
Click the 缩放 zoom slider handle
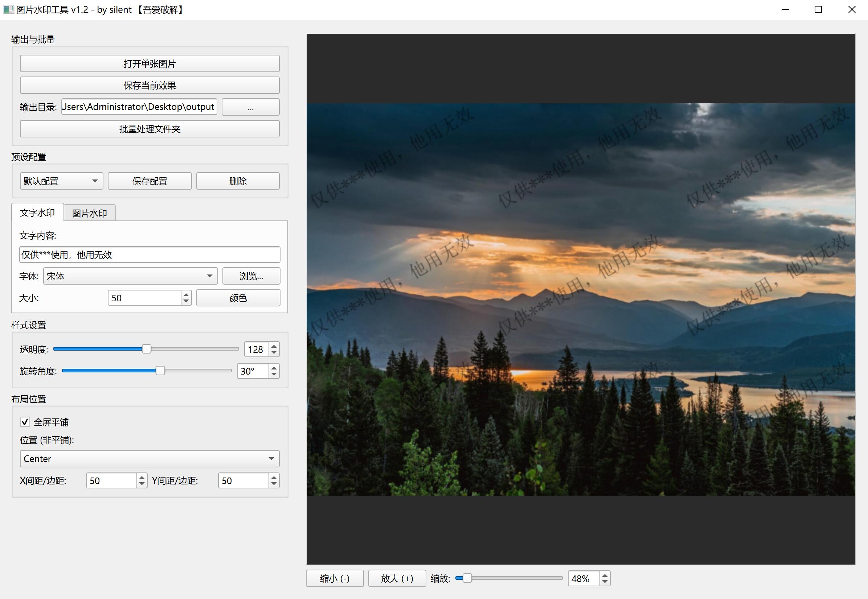pyautogui.click(x=467, y=578)
